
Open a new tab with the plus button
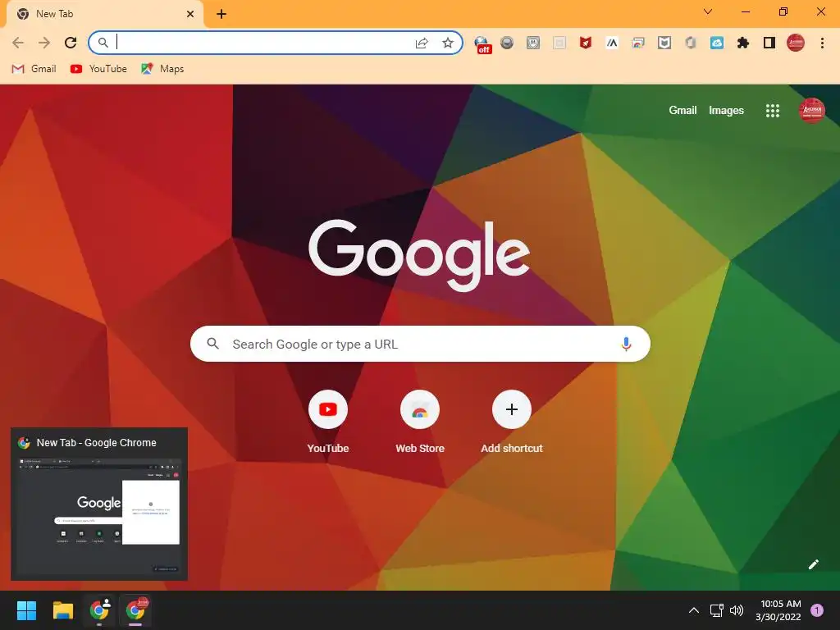(x=221, y=14)
